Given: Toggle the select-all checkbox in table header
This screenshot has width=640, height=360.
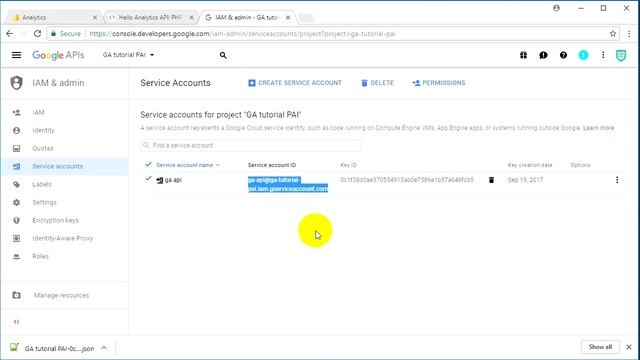Looking at the screenshot, I should [x=148, y=164].
